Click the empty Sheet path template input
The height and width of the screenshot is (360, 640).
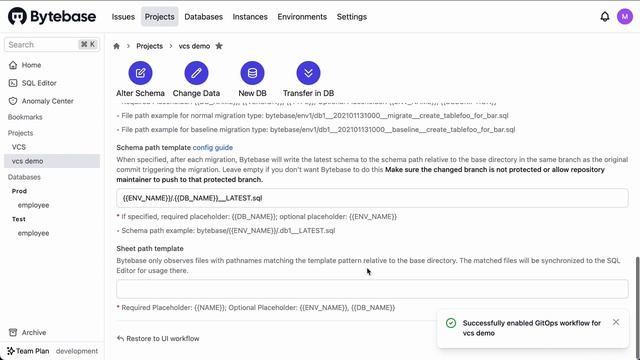coord(372,289)
